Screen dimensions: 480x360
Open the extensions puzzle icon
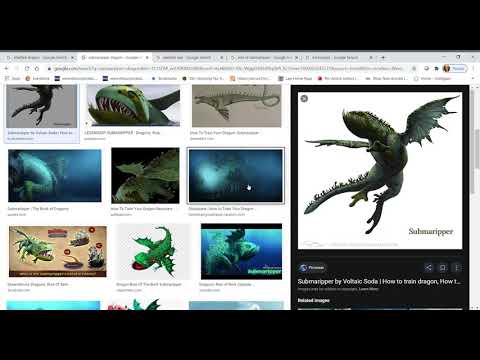pos(436,68)
